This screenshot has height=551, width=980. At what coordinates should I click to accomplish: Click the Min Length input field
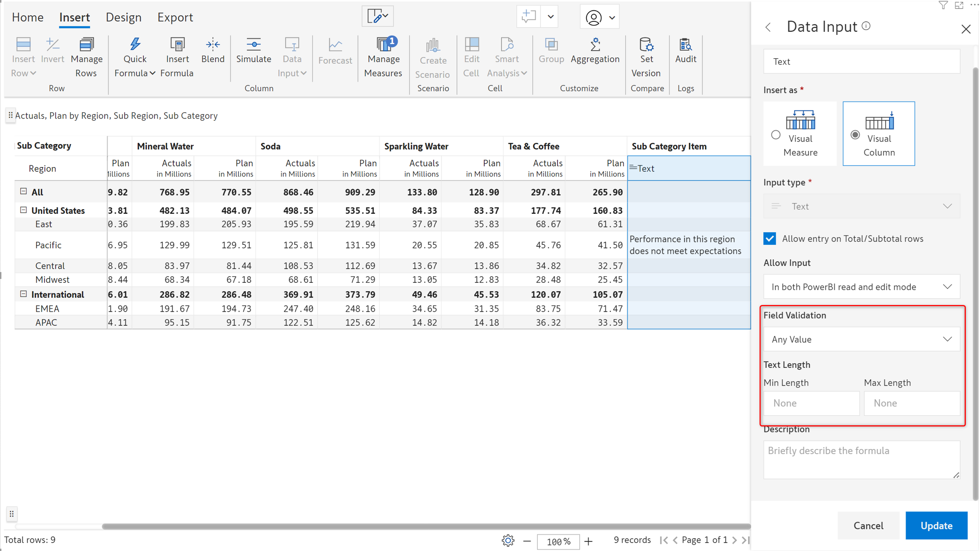click(811, 403)
